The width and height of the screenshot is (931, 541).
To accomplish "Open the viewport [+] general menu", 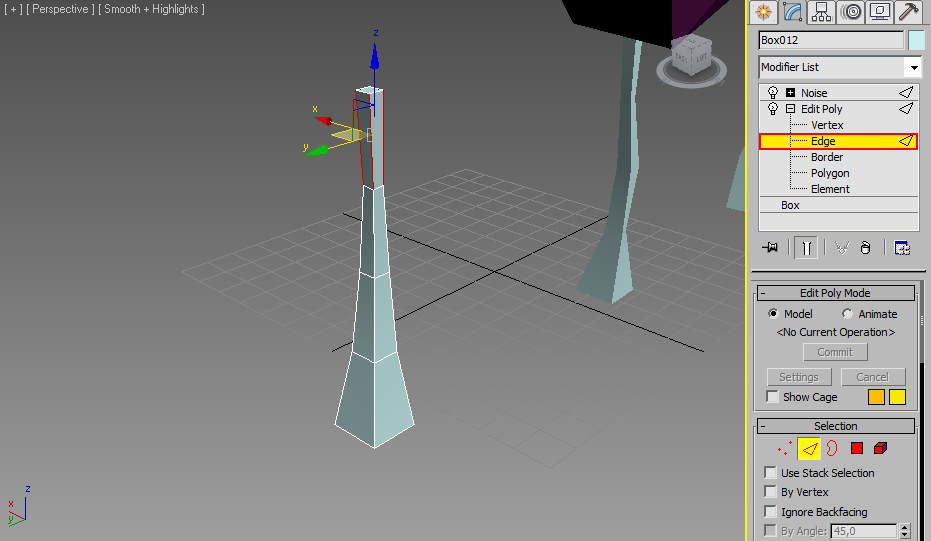I will coord(13,9).
